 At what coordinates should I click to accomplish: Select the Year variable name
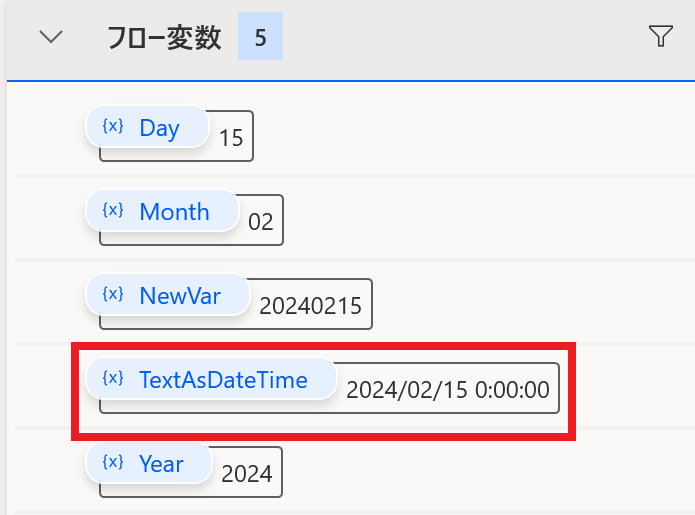pos(161,464)
